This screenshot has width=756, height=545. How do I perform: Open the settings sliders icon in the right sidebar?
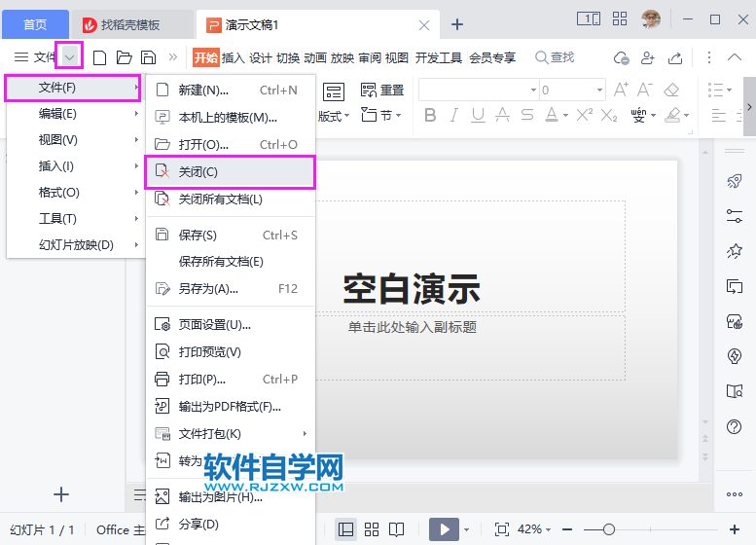[x=735, y=216]
